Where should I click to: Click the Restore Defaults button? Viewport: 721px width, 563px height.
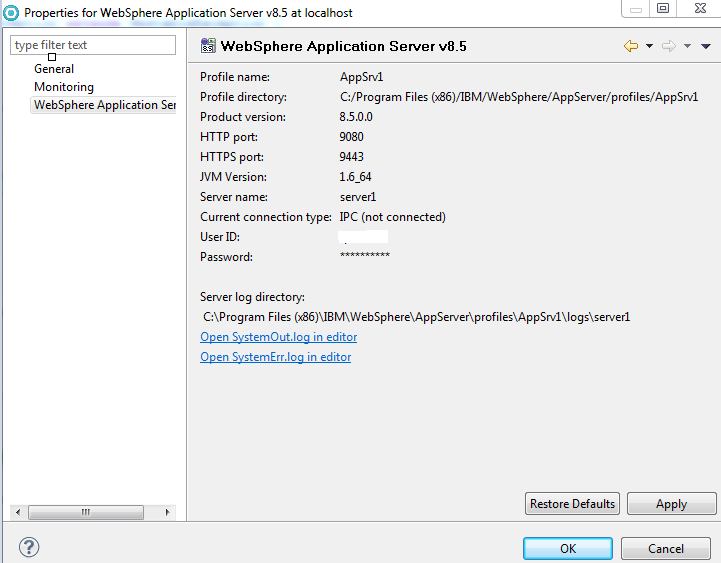pos(572,504)
